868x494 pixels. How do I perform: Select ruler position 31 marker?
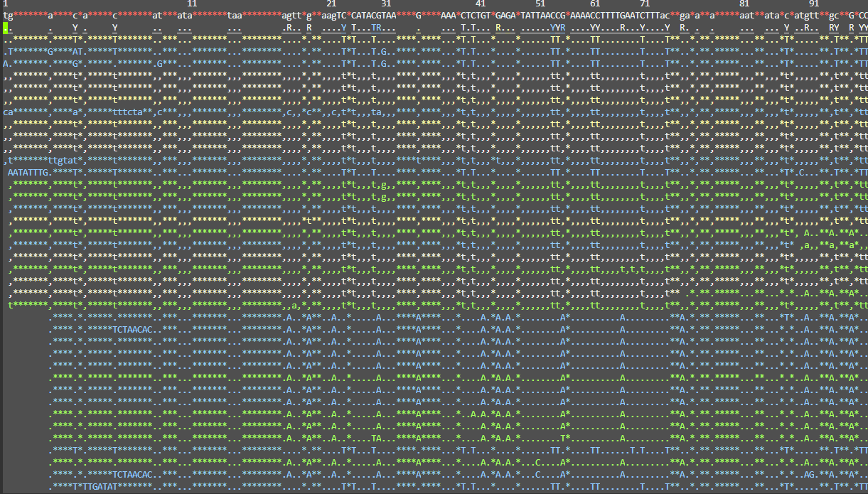386,4
